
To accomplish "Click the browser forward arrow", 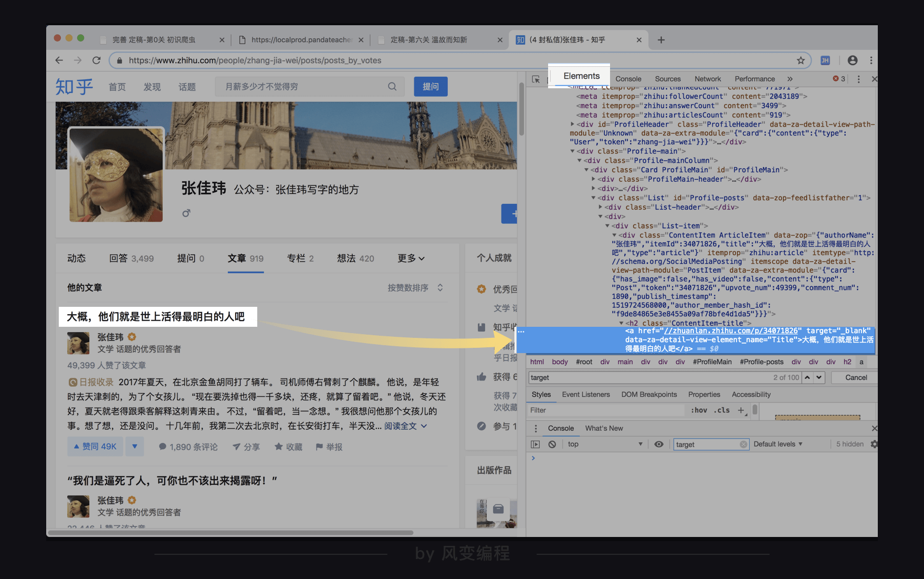I will [x=78, y=60].
